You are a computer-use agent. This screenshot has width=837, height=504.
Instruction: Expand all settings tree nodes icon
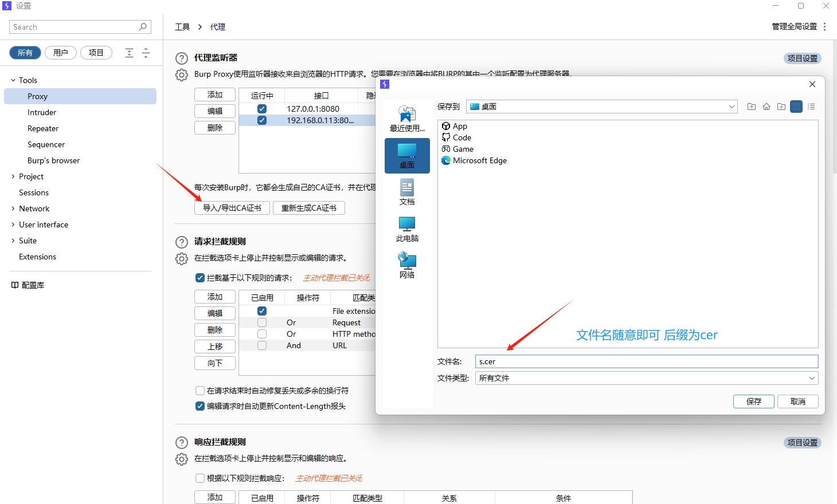(x=130, y=53)
